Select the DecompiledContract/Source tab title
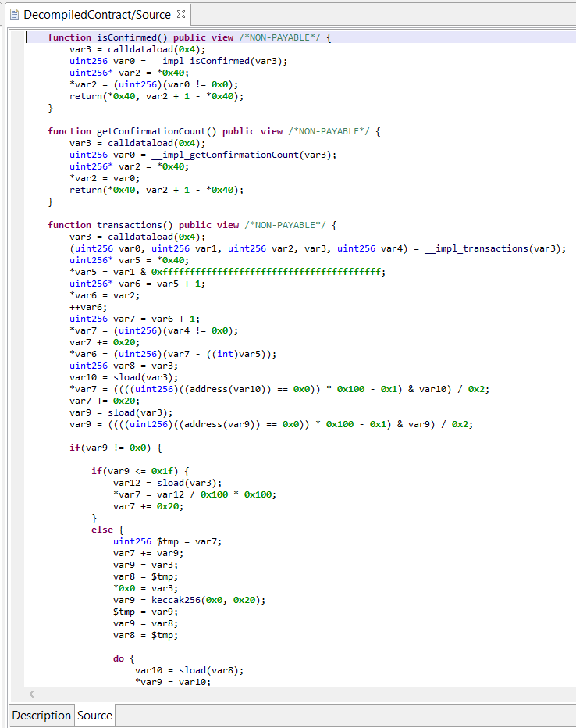 tap(97, 15)
